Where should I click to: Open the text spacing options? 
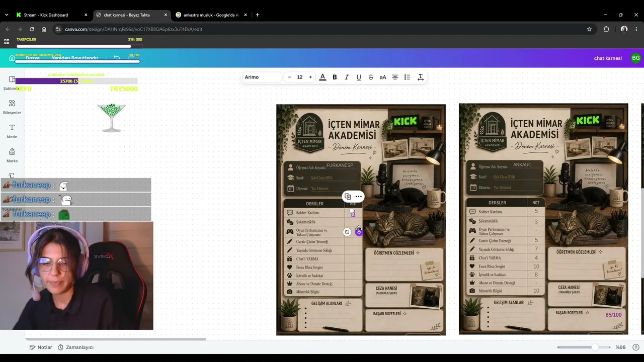[x=420, y=77]
